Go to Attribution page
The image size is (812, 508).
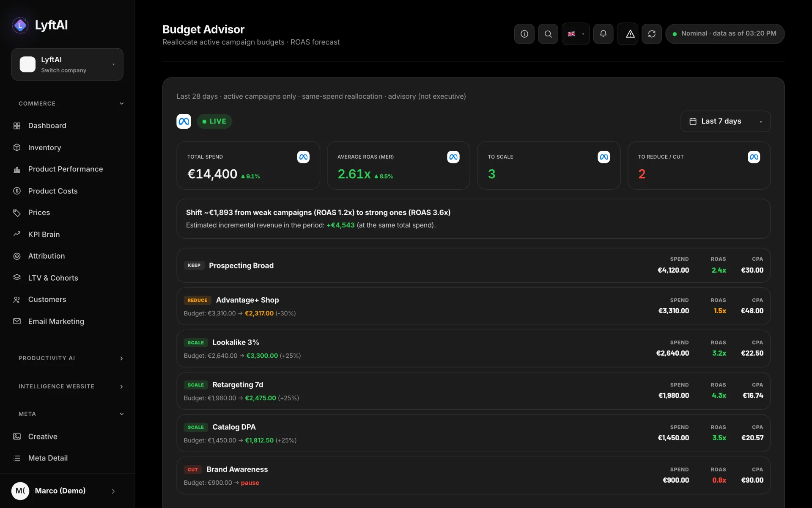point(47,256)
